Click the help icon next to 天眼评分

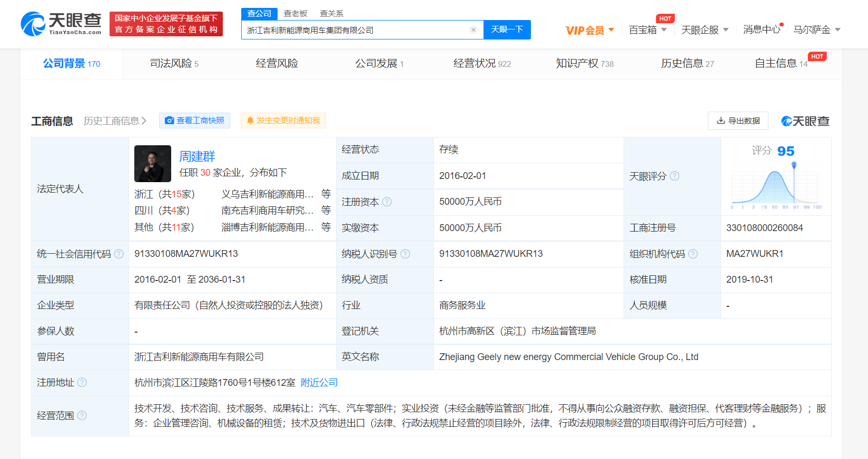tap(675, 176)
